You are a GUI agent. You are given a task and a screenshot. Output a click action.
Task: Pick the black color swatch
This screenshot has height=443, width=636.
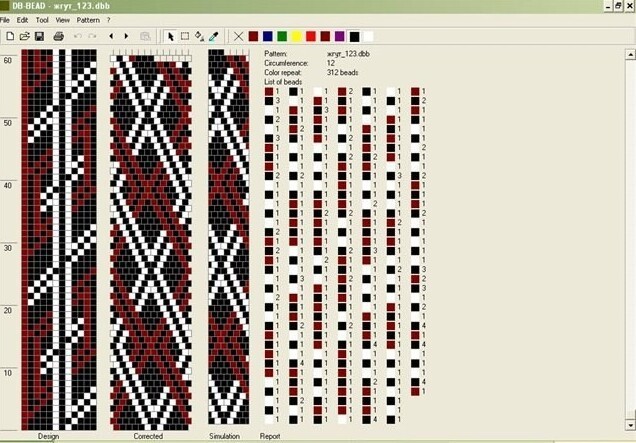tap(354, 36)
